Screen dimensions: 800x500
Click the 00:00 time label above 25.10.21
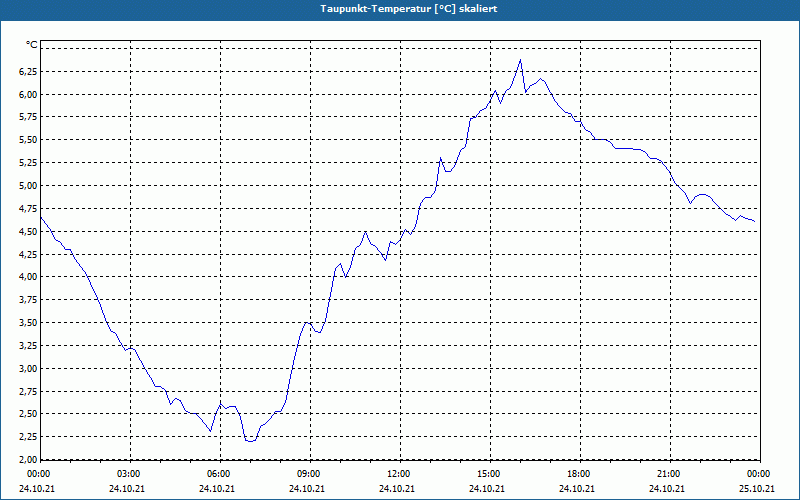759,474
